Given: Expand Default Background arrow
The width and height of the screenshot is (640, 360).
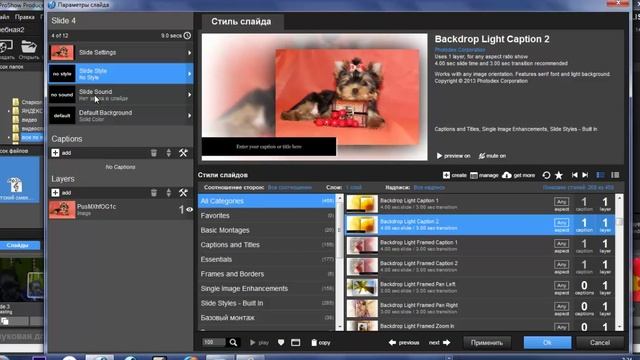Looking at the screenshot, I should pyautogui.click(x=189, y=116).
